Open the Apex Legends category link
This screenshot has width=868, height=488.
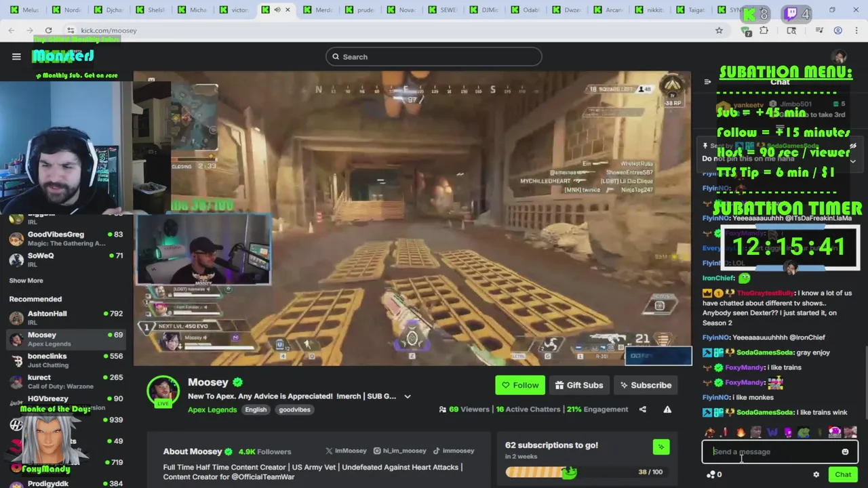pos(212,409)
